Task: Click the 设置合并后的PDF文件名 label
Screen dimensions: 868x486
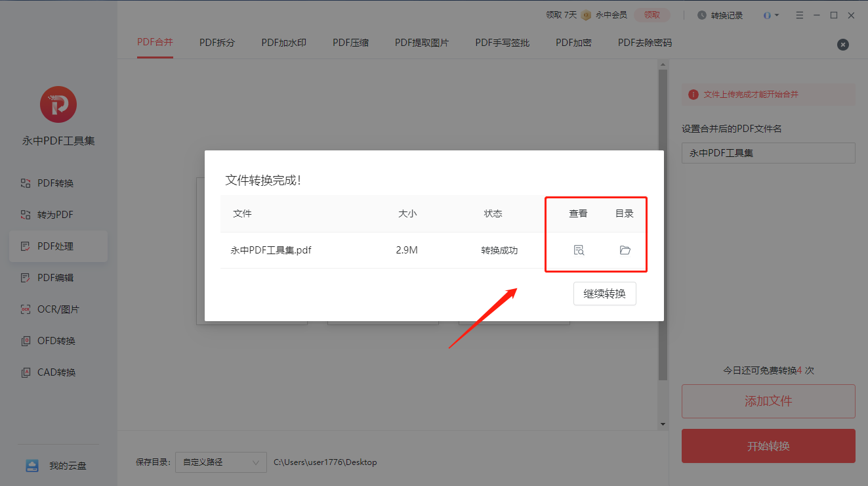Action: point(732,129)
